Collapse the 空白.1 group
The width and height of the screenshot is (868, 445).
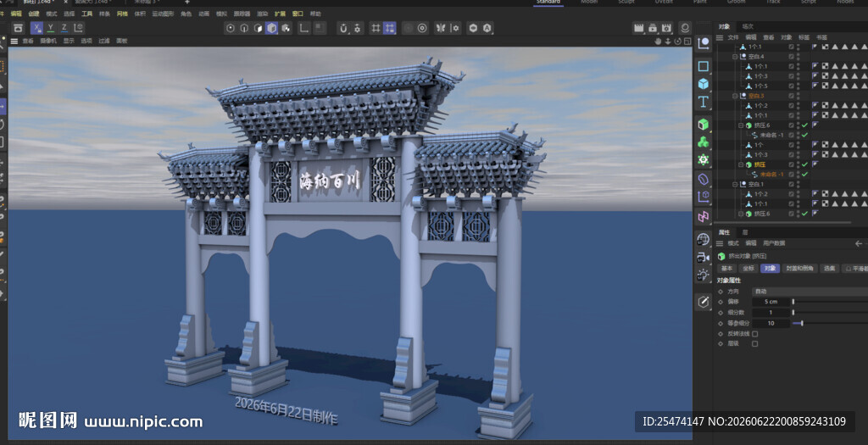pyautogui.click(x=735, y=184)
